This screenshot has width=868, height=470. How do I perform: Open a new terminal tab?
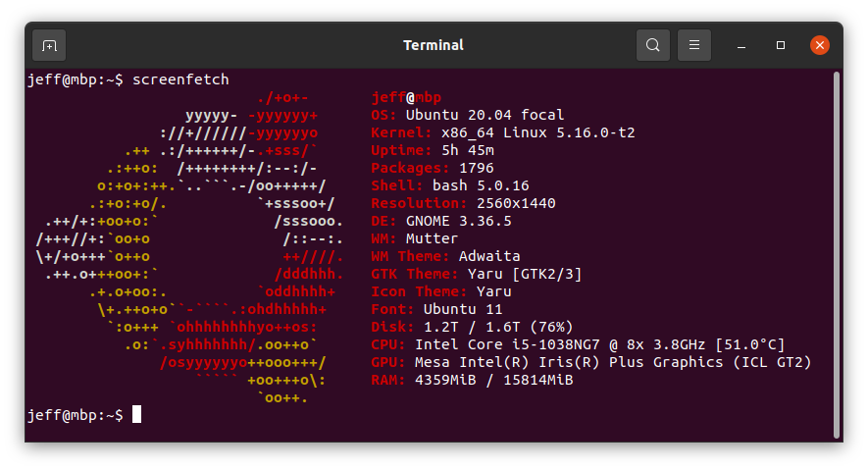[49, 45]
